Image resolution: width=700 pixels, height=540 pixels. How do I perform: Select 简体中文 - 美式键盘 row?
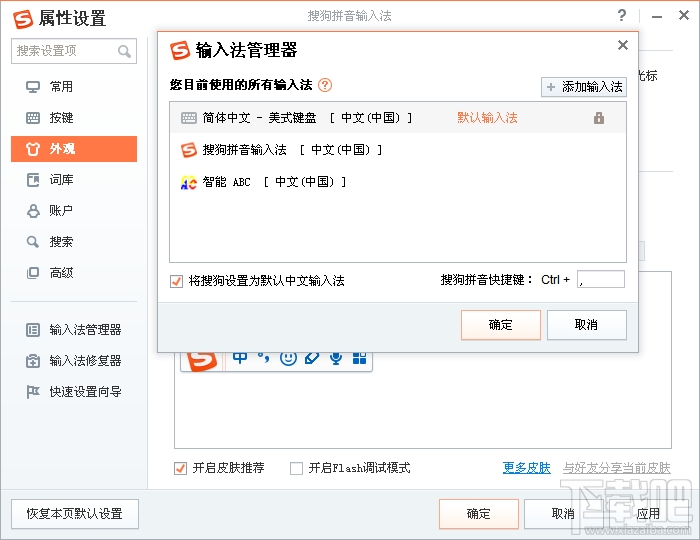(x=398, y=118)
